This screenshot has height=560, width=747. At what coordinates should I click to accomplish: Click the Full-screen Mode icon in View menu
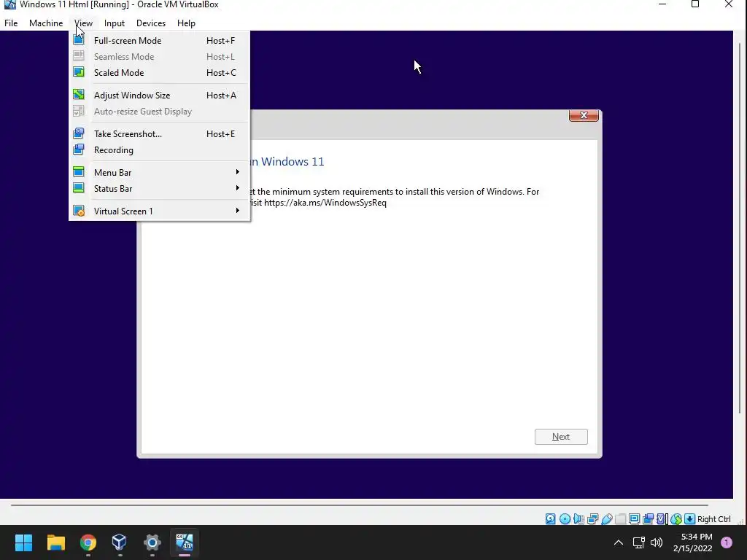(79, 40)
